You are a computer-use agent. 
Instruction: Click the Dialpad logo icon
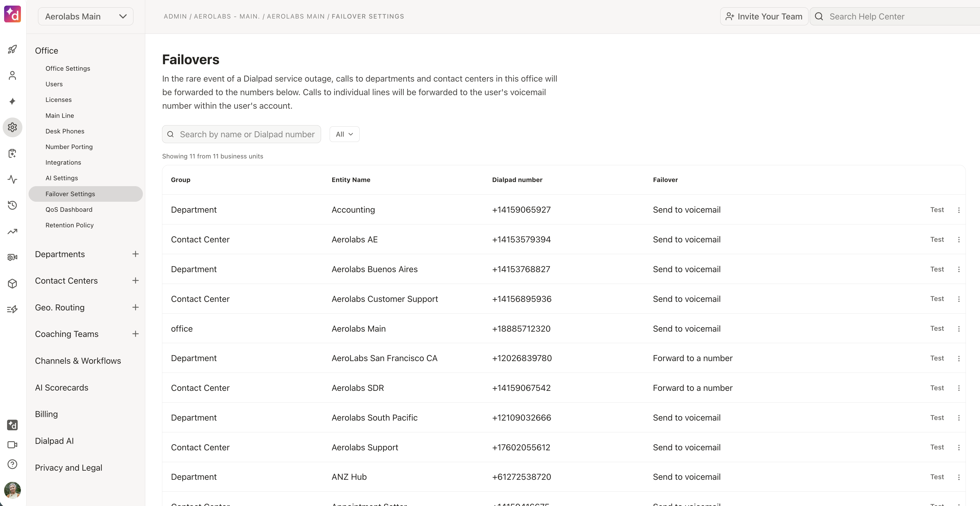pos(13,14)
